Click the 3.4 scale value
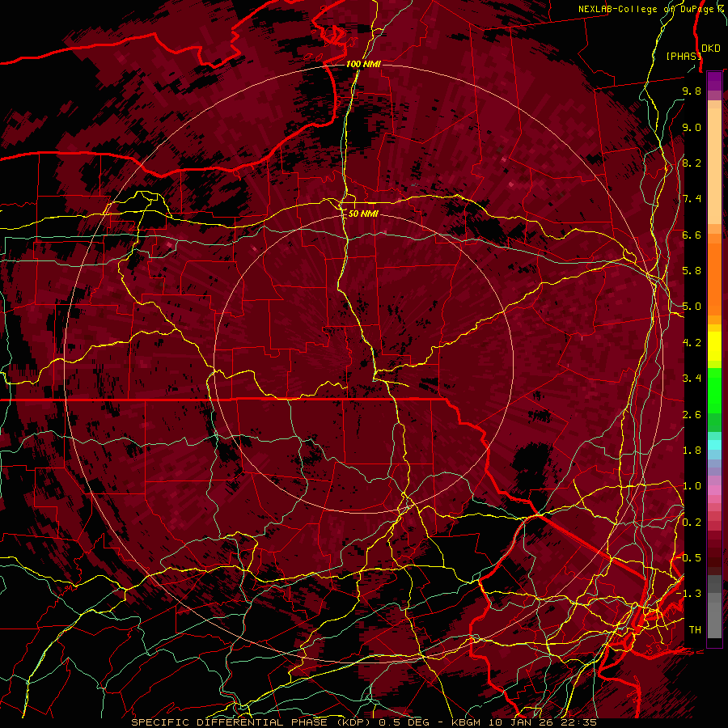This screenshot has height=728, width=728. pos(692,379)
